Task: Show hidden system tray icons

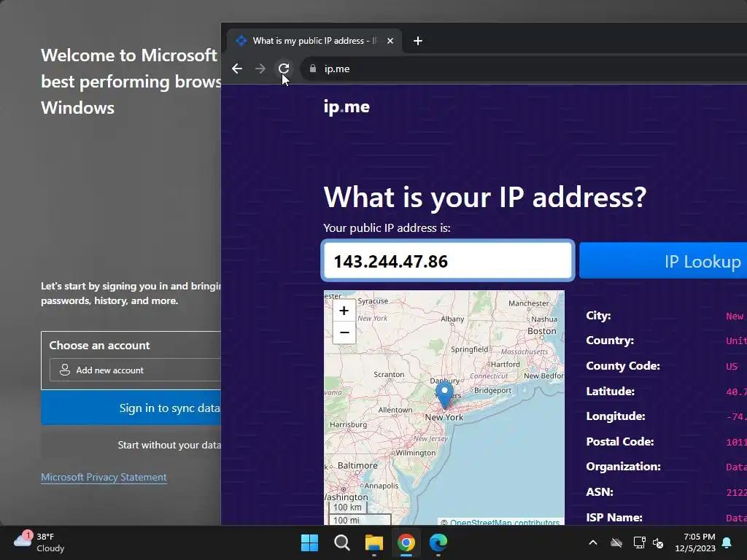Action: [x=593, y=542]
